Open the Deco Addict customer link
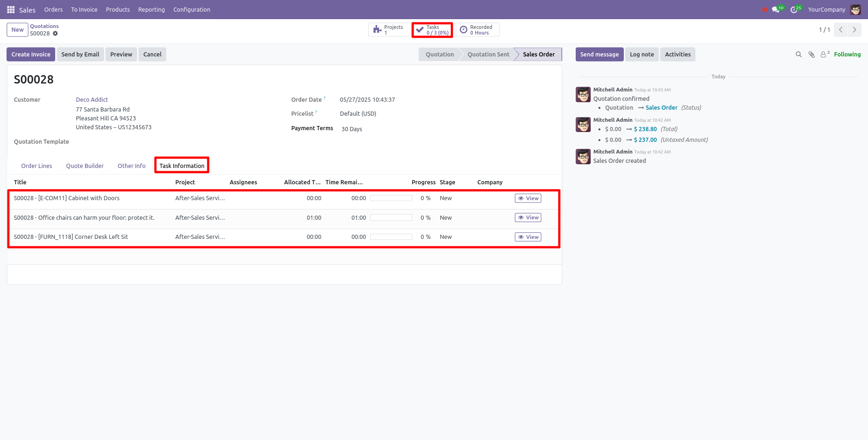Viewport: 868px width, 440px height. coord(92,100)
